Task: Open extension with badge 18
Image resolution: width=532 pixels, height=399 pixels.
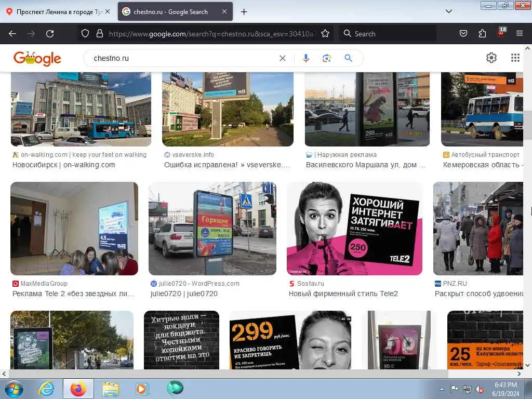Action: 501,32
